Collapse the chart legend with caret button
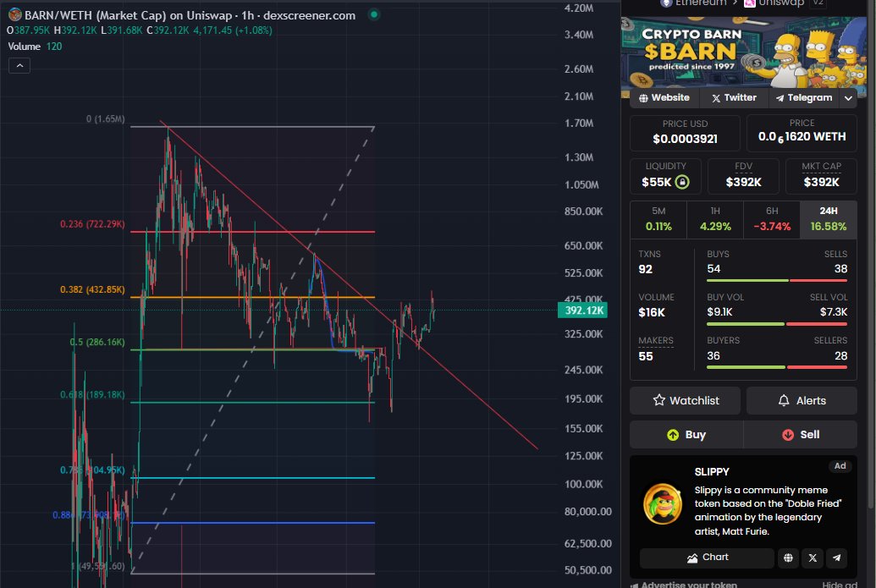This screenshot has width=876, height=588. (19, 66)
